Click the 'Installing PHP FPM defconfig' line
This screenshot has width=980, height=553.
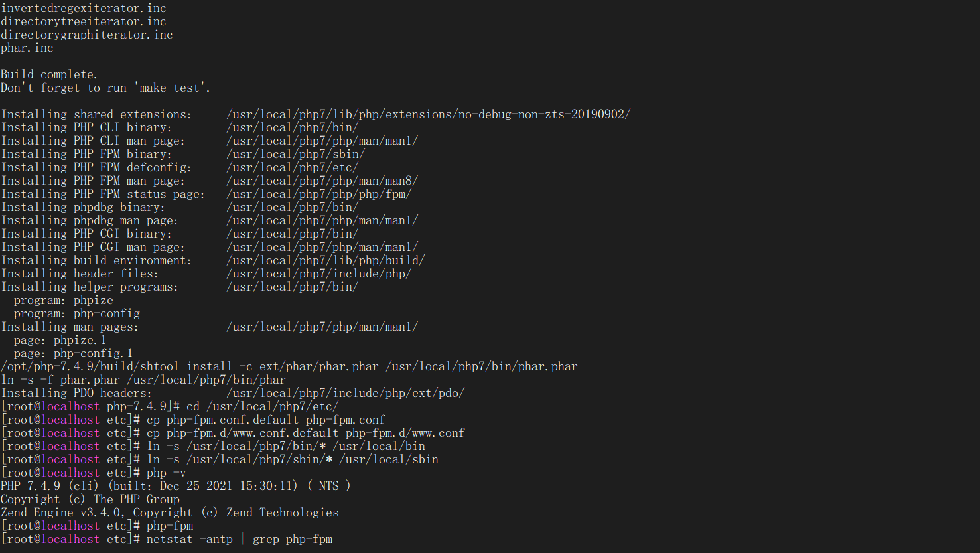pos(96,167)
